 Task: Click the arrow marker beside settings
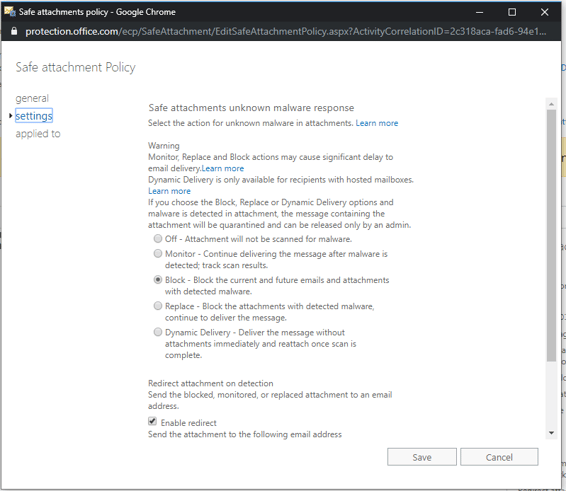[x=10, y=116]
